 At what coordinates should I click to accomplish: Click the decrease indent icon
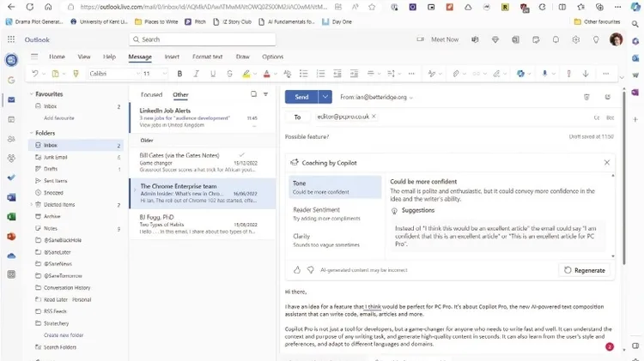[337, 74]
